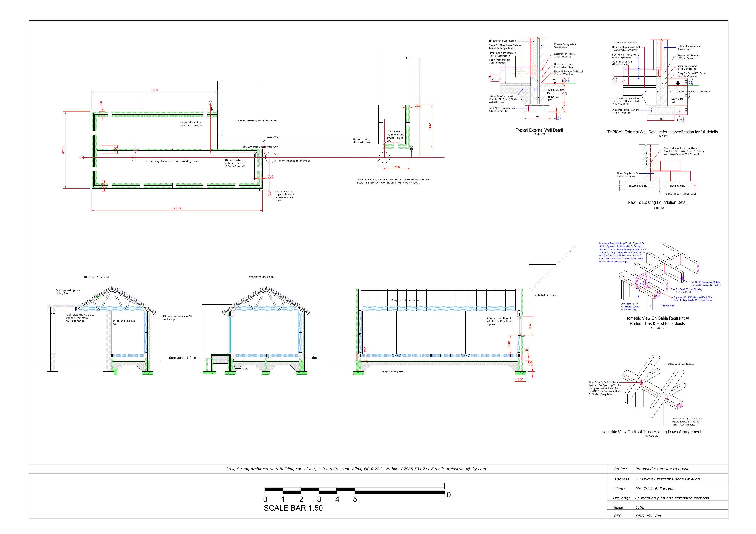Click the greigstrang@sky.com email address
Screen dimensions: 756x534
click(466, 469)
